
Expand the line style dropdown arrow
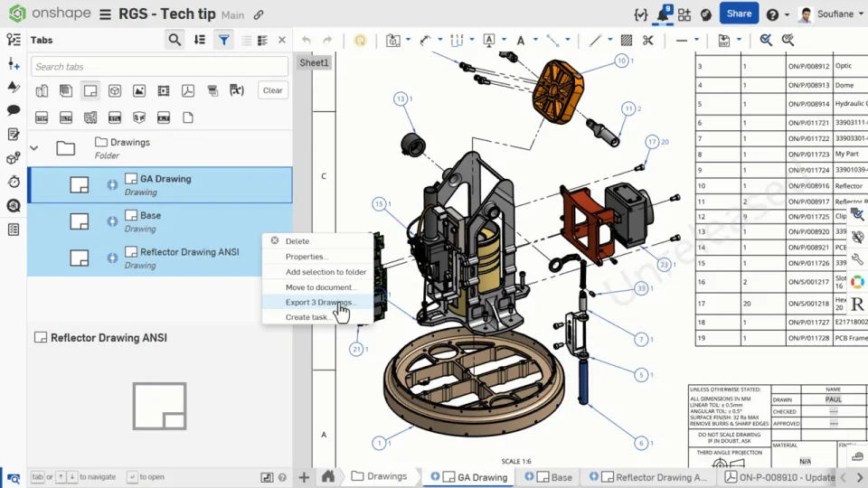pos(696,40)
